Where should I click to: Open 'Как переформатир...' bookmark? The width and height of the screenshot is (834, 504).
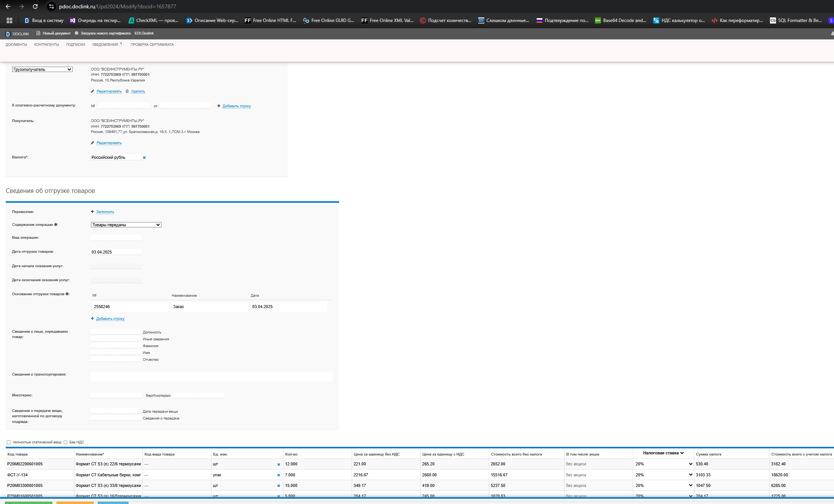pyautogui.click(x=737, y=20)
